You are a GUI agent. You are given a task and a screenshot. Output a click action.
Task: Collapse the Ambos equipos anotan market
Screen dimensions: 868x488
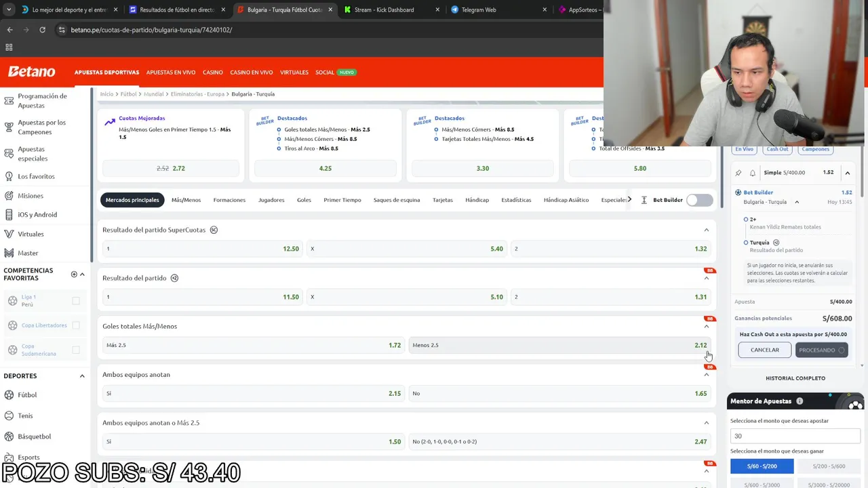tap(707, 374)
